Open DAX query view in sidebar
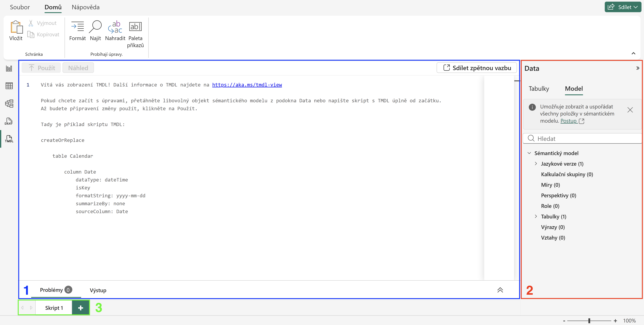 click(9, 121)
